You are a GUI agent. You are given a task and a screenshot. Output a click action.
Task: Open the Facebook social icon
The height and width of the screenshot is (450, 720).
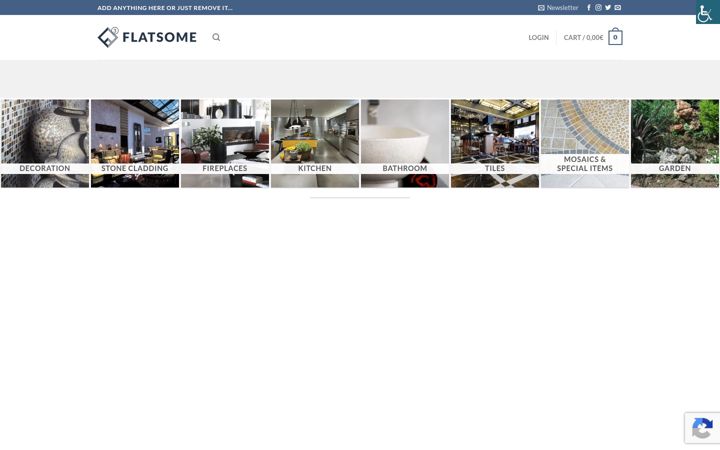[x=589, y=8]
